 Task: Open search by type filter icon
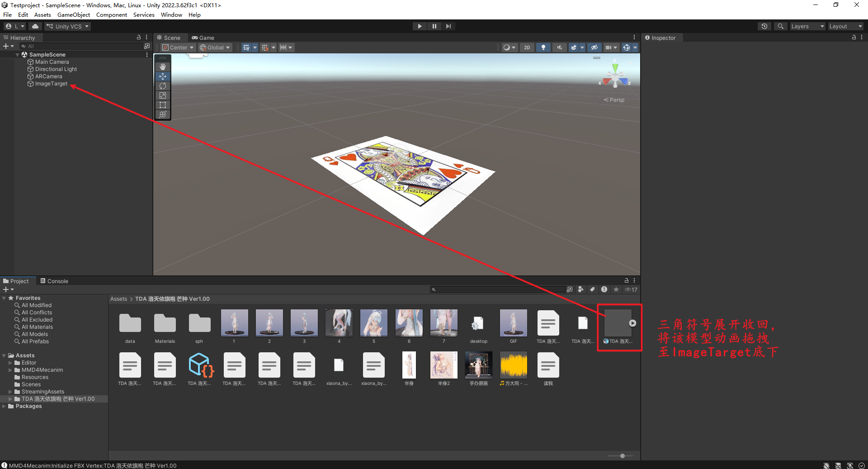pos(581,289)
